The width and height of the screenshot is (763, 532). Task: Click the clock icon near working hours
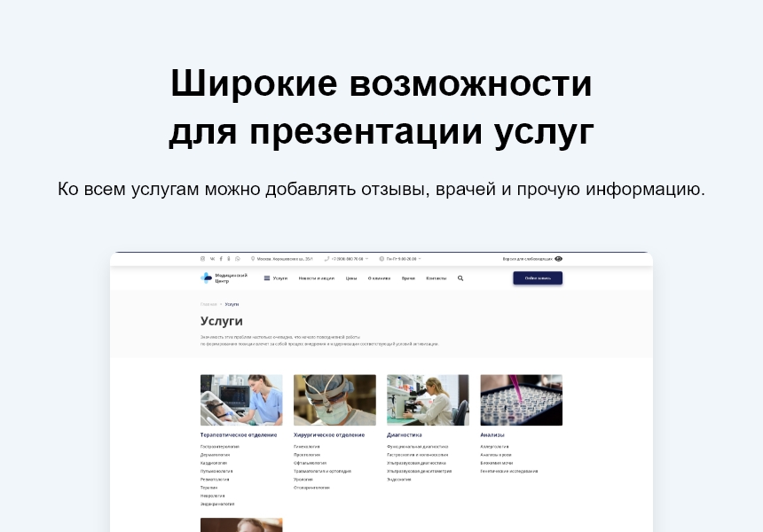point(380,258)
